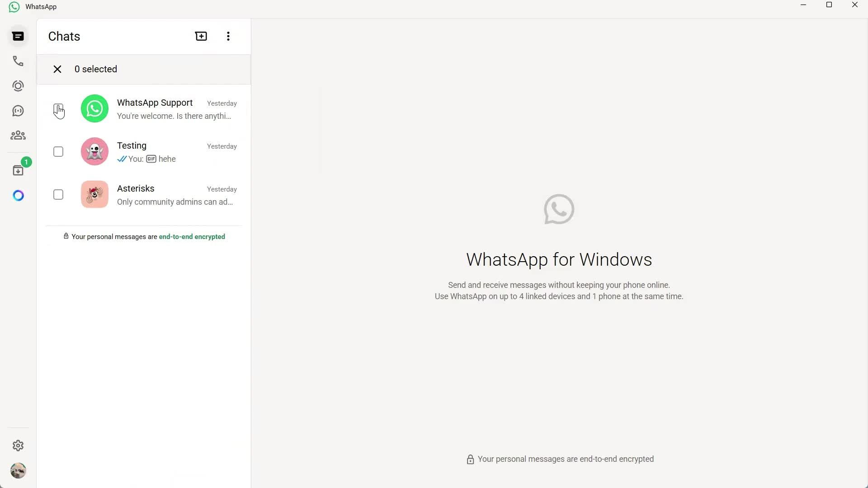Open the Communities panel

tap(18, 136)
